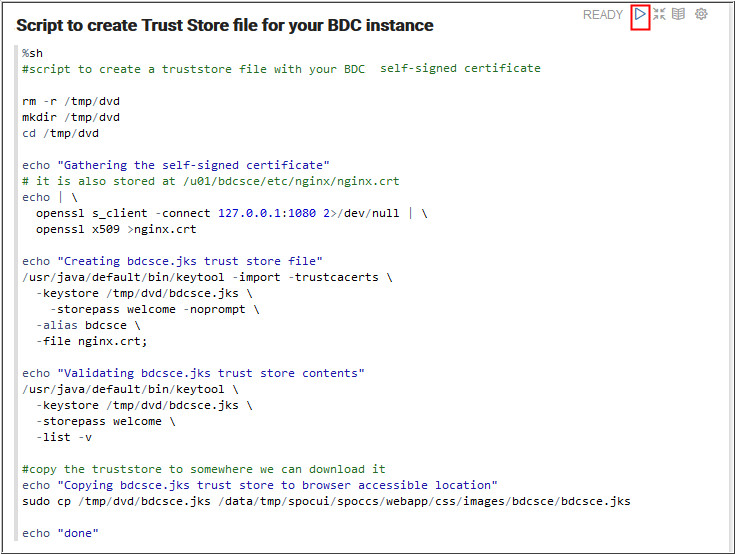Viewport: 735px width, 554px height.
Task: Run the paragraph with the play icon
Action: point(640,15)
